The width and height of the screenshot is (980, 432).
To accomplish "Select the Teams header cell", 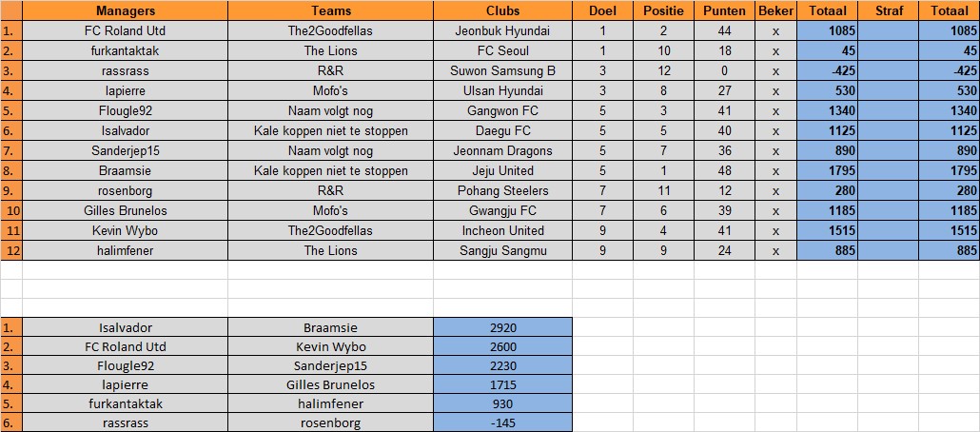I will pos(330,10).
